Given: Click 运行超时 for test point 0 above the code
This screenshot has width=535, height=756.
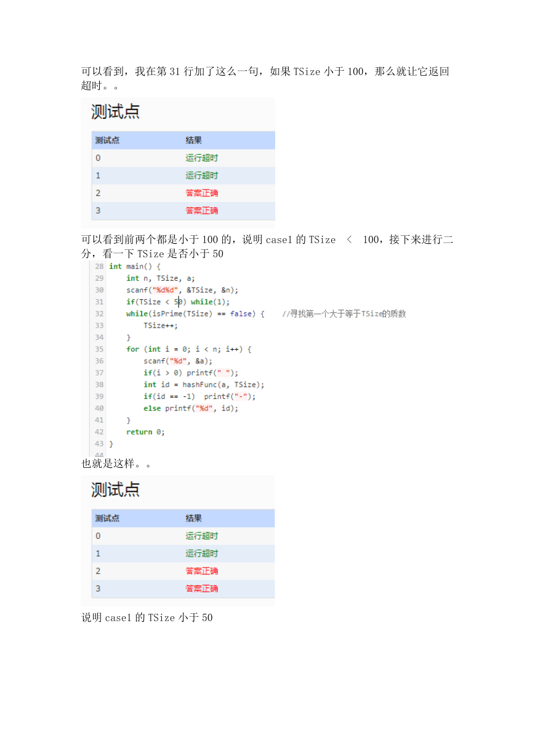Looking at the screenshot, I should 202,158.
